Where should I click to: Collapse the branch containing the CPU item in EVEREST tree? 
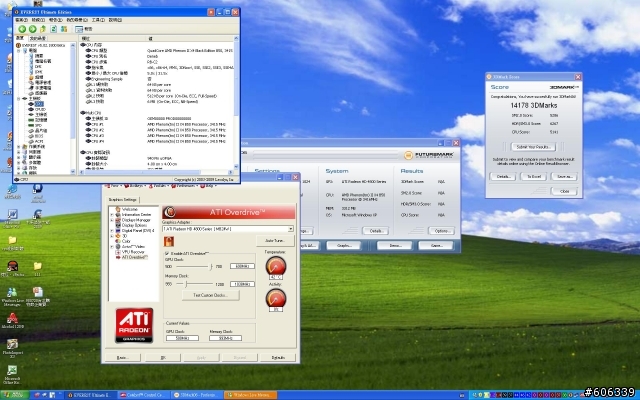pos(18,99)
